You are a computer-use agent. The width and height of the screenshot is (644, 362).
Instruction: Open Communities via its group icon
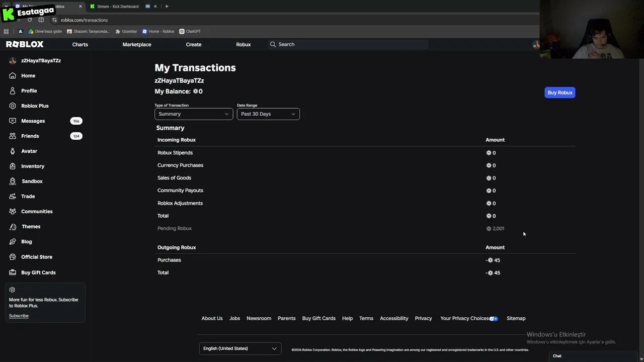pos(12,211)
